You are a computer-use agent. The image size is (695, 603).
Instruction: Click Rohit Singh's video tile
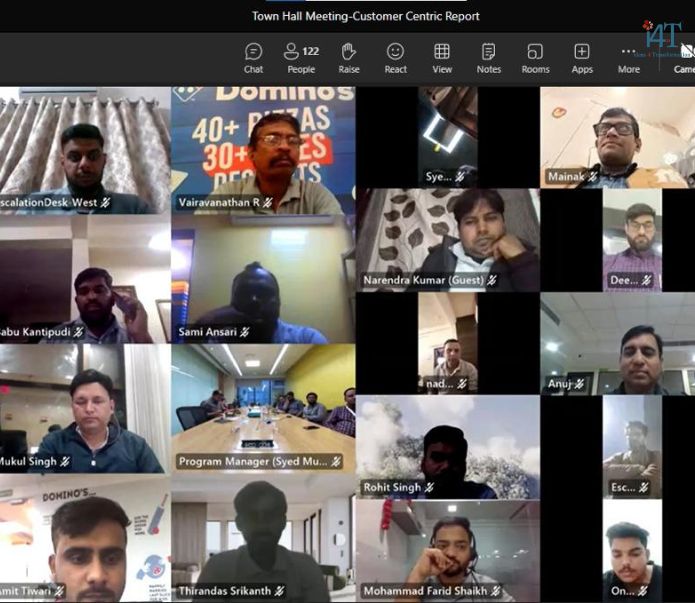pyautogui.click(x=448, y=446)
